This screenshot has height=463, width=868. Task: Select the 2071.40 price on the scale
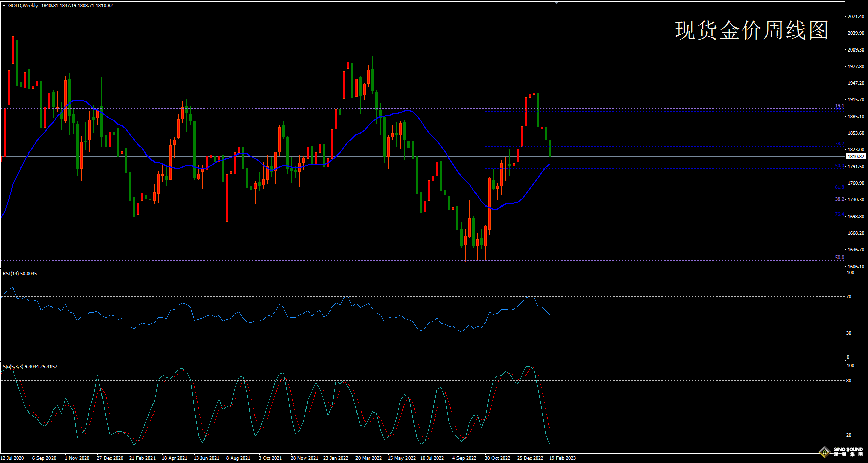pos(856,17)
